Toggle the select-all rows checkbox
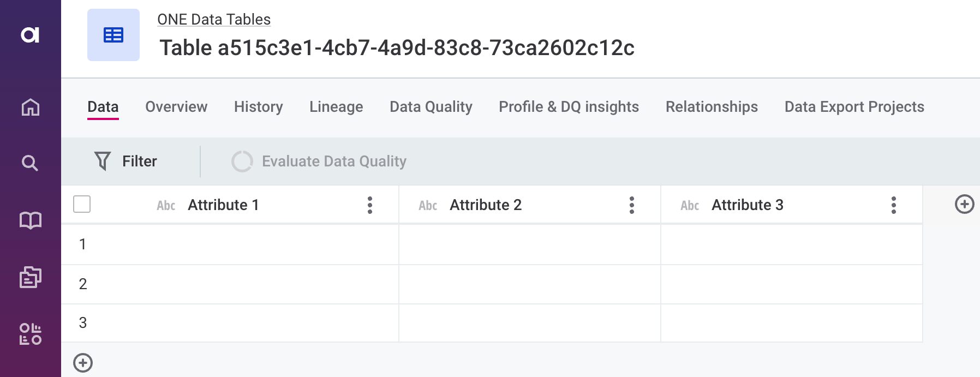 82,205
